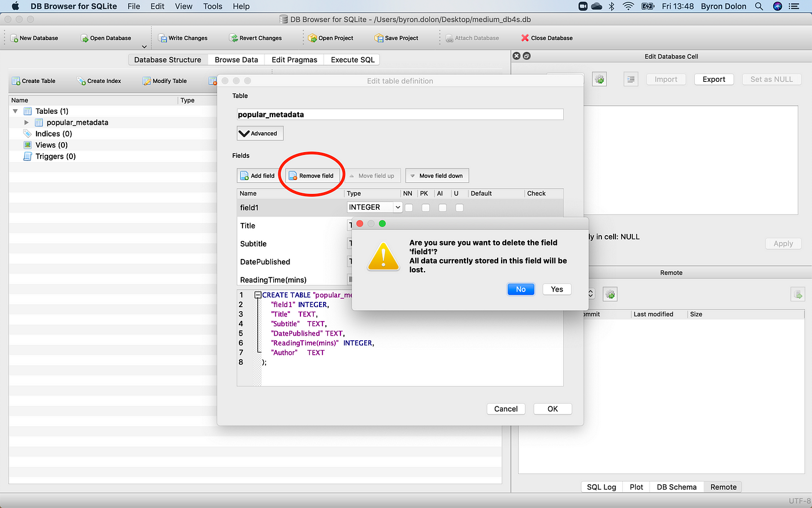Click the Export button
This screenshot has width=812, height=508.
[714, 80]
